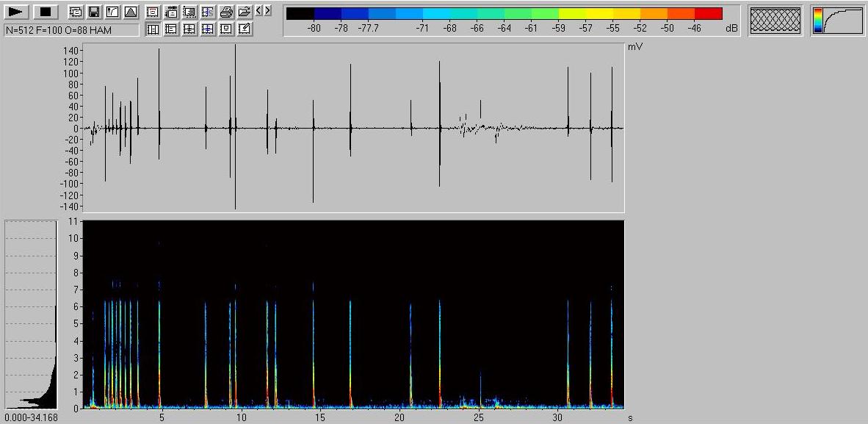
Task: Click the curve graph icon beside the floppy disk
Action: pos(112,12)
